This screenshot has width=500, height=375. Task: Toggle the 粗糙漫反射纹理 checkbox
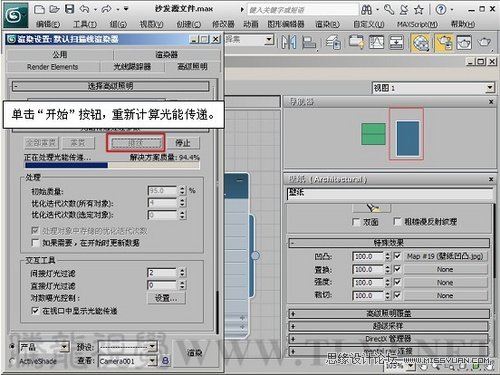point(397,221)
